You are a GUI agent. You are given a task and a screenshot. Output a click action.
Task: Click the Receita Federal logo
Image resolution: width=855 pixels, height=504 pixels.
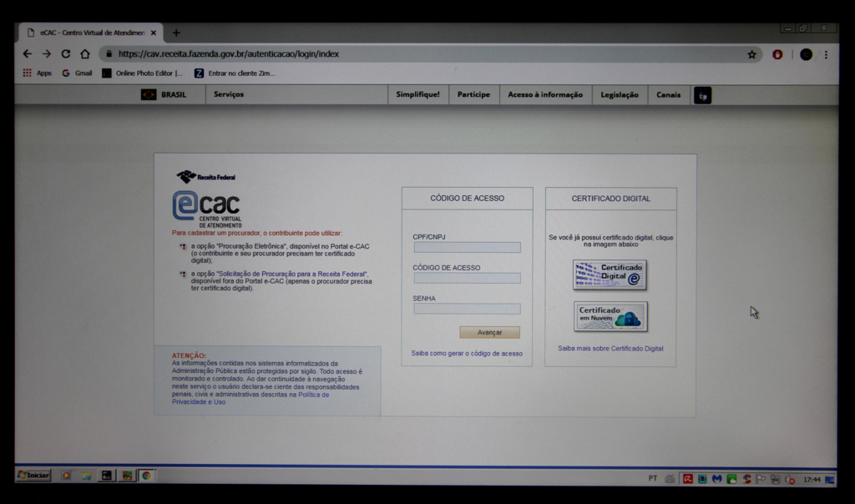coord(205,177)
